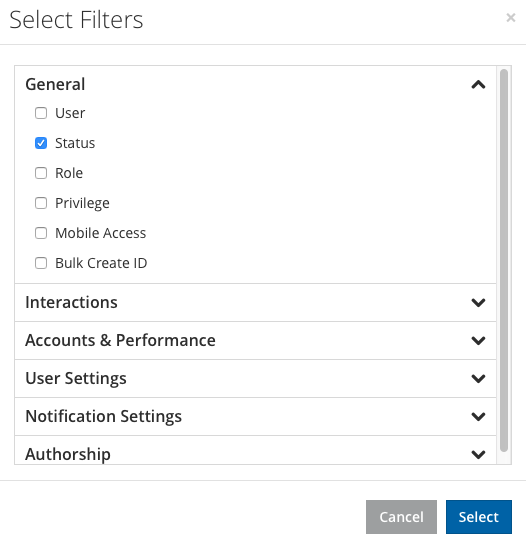Collapse General section using up chevron

tap(478, 84)
